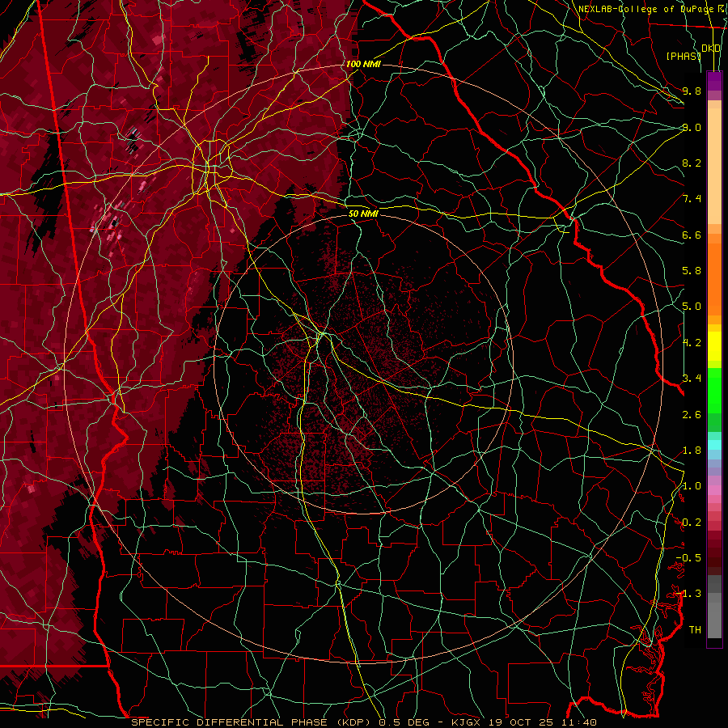Click the -0.5 legend value
Screen dimensions: 728x728
[688, 558]
